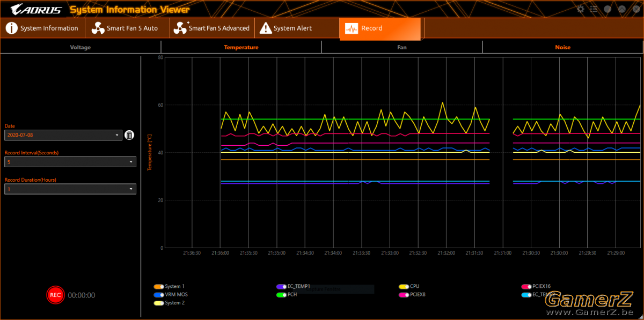Image resolution: width=644 pixels, height=320 pixels.
Task: Click the 21:30:00 time axis label
Action: tap(559, 252)
